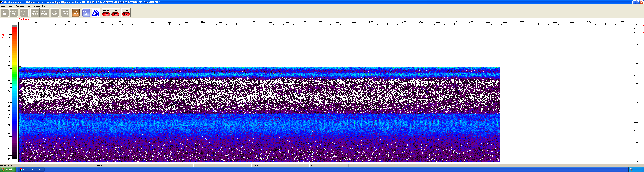Image resolution: width=644 pixels, height=172 pixels.
Task: Click the system tray icon beside clock
Action: coord(631,169)
